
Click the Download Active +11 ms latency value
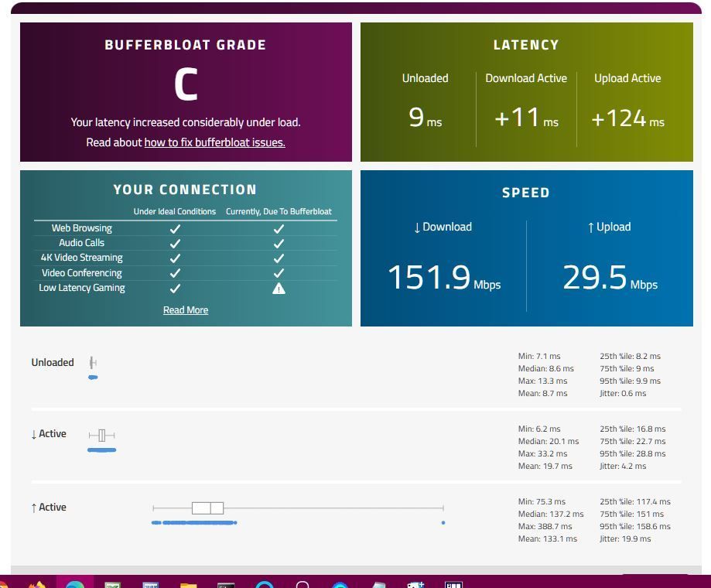pos(517,118)
